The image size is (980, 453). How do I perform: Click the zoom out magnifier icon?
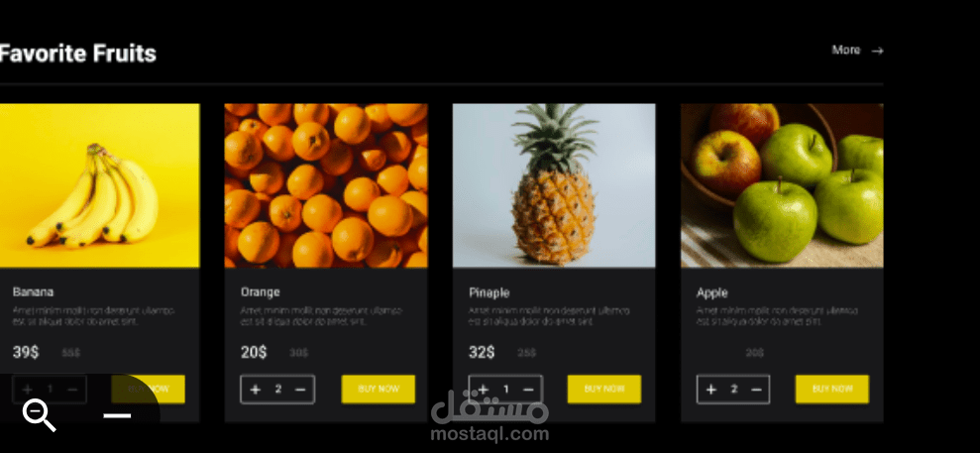40,415
